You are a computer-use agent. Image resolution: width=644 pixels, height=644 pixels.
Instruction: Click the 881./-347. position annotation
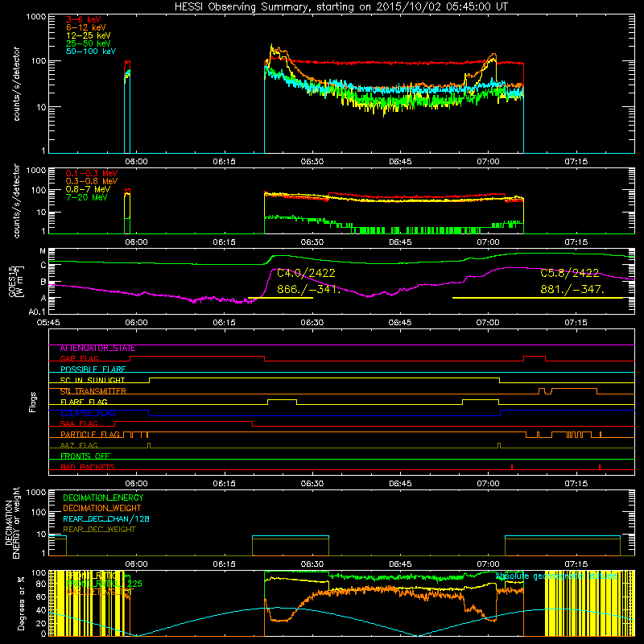[x=572, y=289]
